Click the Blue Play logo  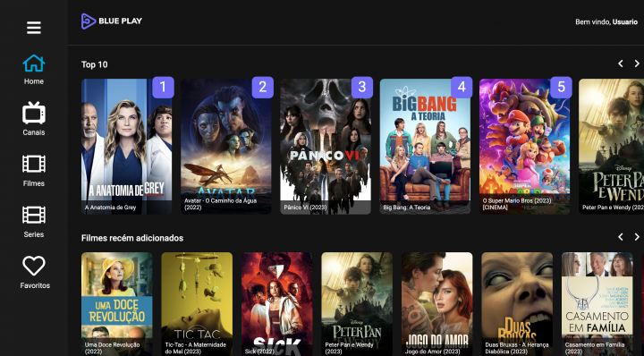pyautogui.click(x=112, y=21)
